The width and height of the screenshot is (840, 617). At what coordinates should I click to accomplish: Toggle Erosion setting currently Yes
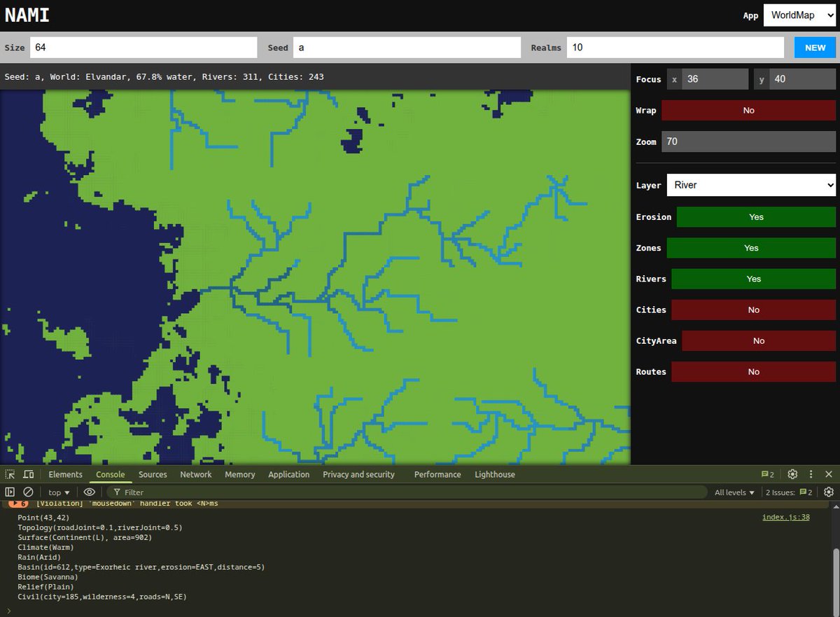pyautogui.click(x=756, y=216)
